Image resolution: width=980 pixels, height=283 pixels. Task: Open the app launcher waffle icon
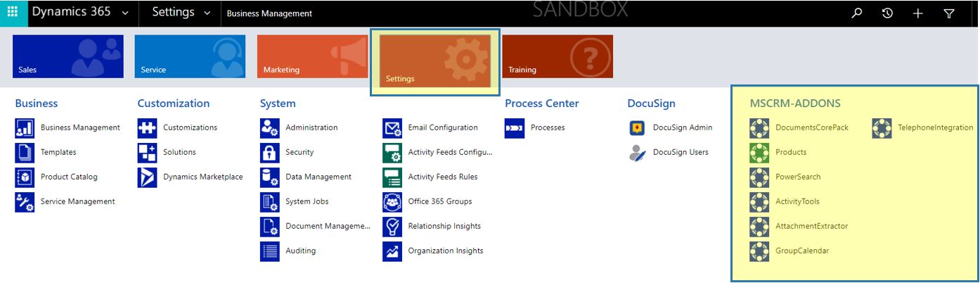click(x=12, y=13)
